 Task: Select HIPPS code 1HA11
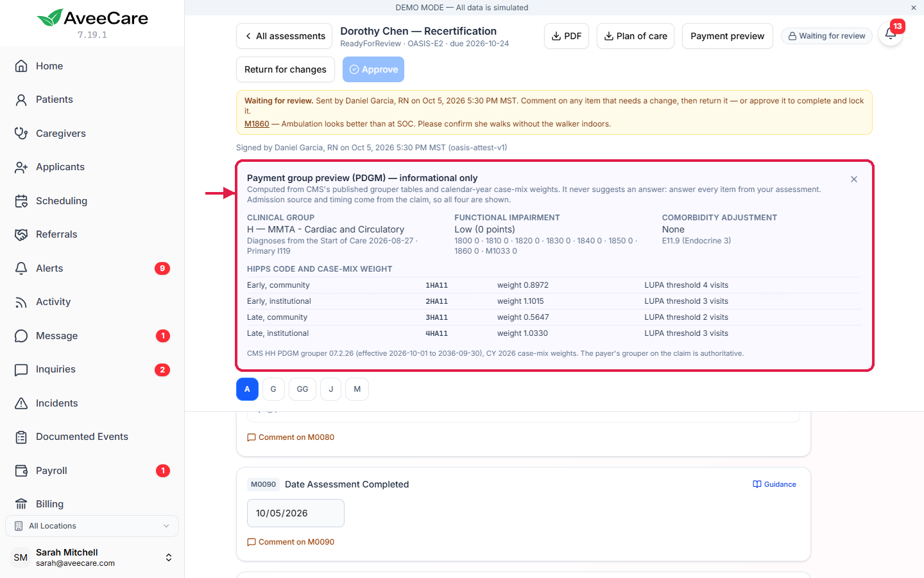tap(437, 285)
